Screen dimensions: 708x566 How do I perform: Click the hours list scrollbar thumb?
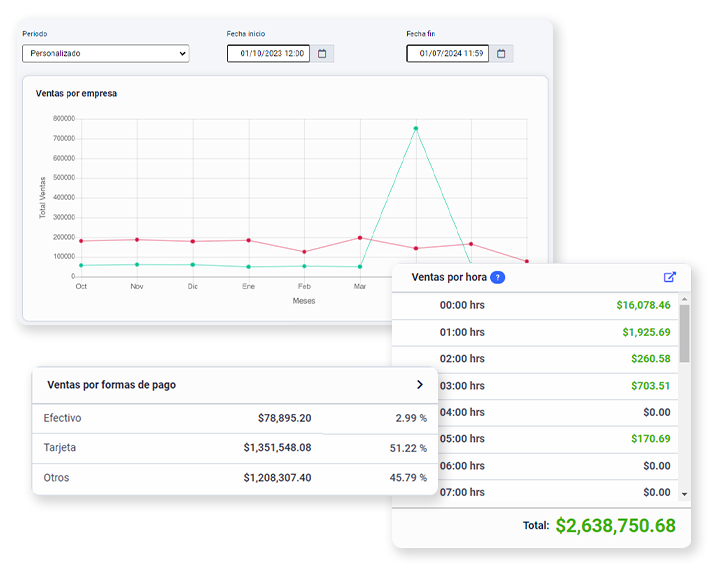click(685, 334)
